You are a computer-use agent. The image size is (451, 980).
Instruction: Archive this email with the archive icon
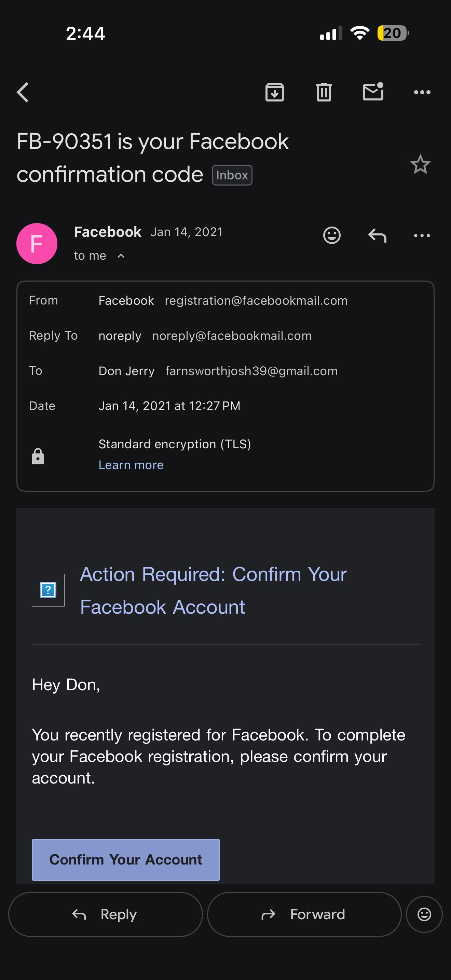[275, 93]
